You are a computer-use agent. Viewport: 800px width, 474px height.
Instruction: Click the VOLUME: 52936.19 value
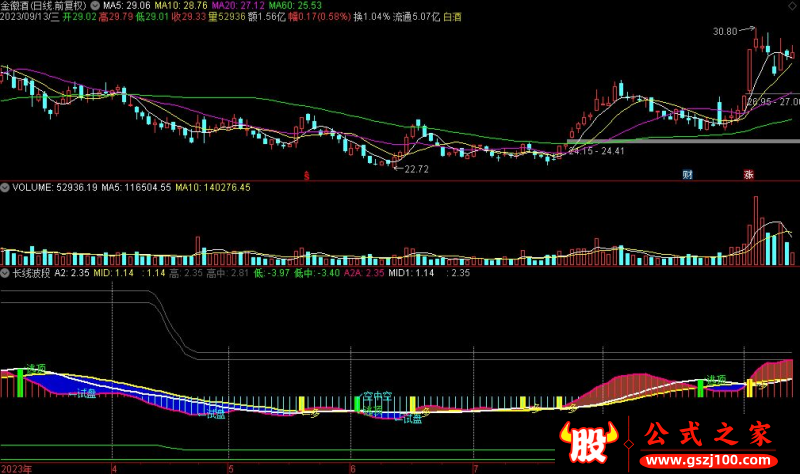click(55, 188)
